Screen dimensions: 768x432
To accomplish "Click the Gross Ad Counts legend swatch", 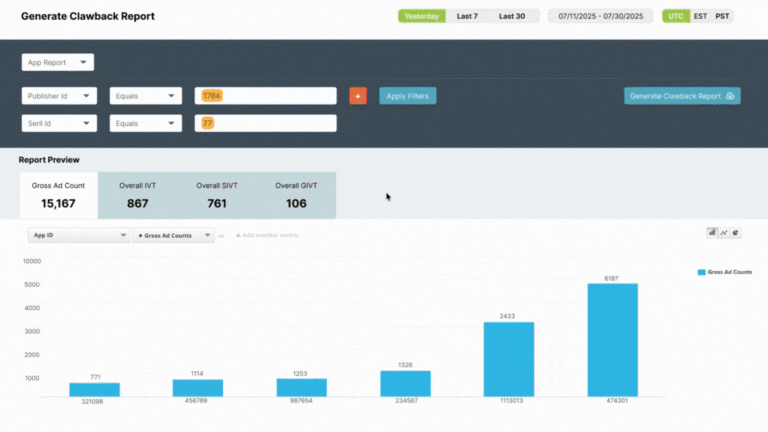I will 700,272.
